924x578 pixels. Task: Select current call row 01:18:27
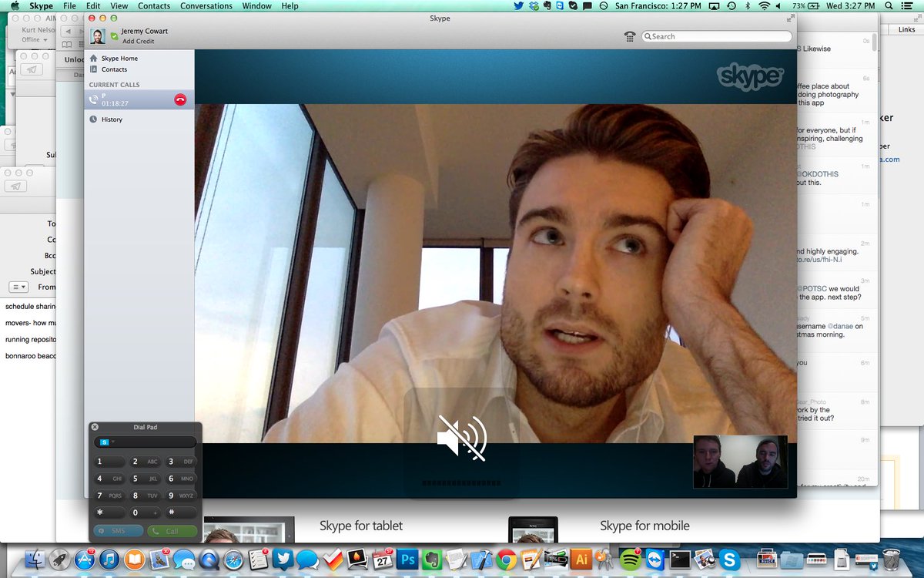pyautogui.click(x=139, y=99)
